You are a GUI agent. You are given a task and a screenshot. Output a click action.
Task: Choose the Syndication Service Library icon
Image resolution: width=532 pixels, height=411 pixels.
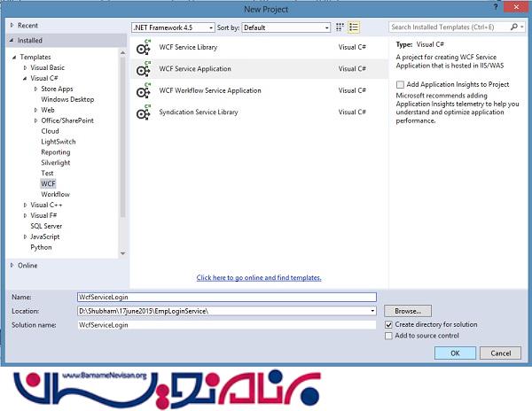142,113
